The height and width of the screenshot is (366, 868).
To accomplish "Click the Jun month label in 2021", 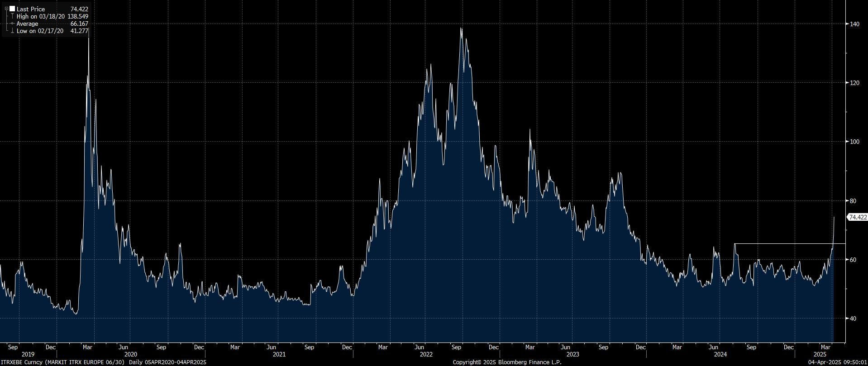I will [x=271, y=347].
